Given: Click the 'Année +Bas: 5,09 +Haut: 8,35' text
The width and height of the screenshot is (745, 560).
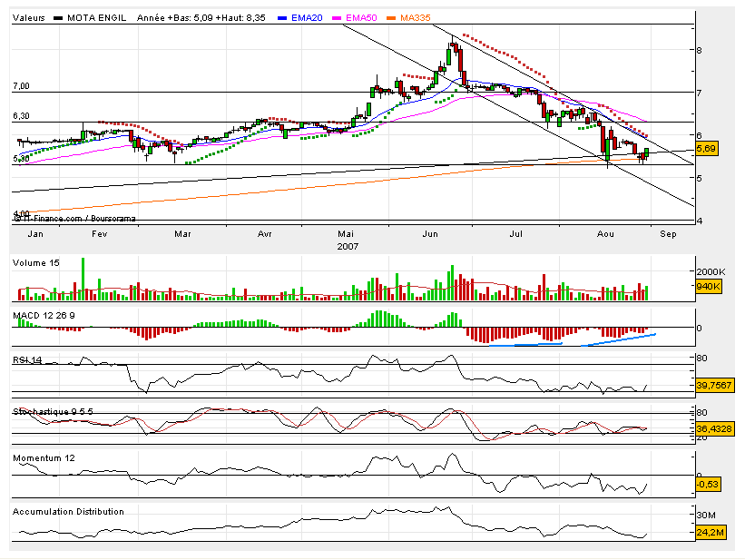Looking at the screenshot, I should click(x=201, y=18).
